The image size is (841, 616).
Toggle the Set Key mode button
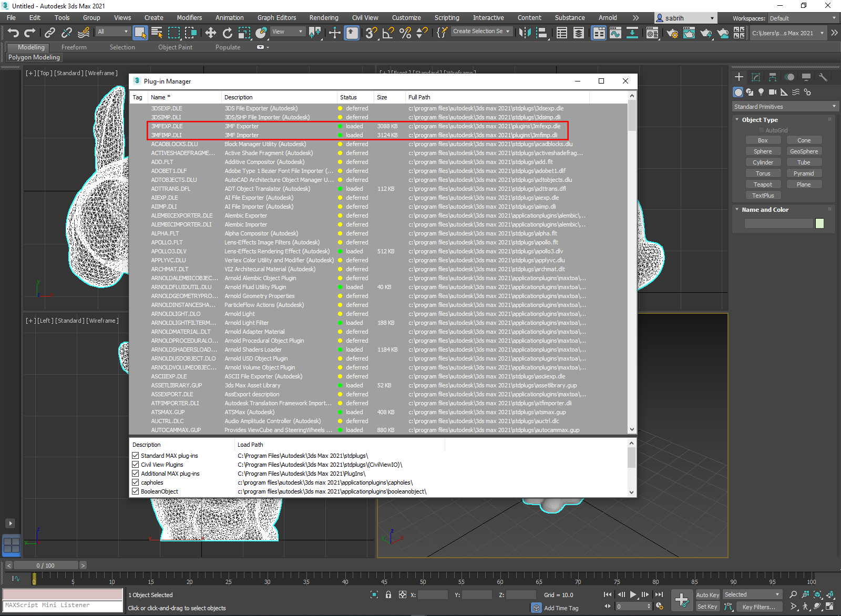[707, 607]
